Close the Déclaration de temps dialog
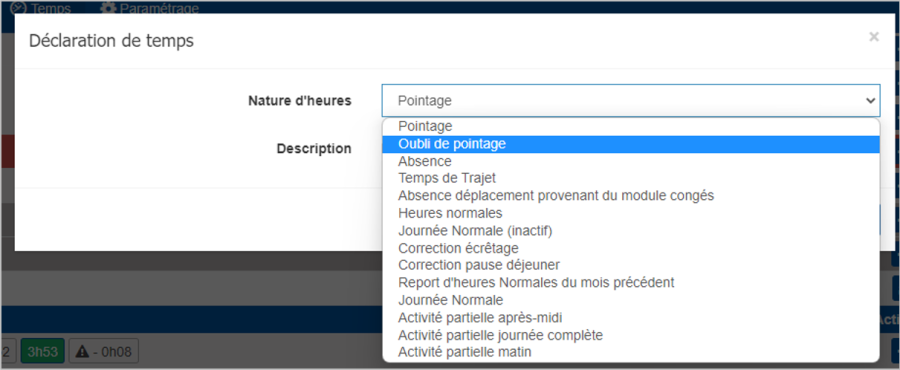Image resolution: width=900 pixels, height=370 pixels. tap(874, 37)
